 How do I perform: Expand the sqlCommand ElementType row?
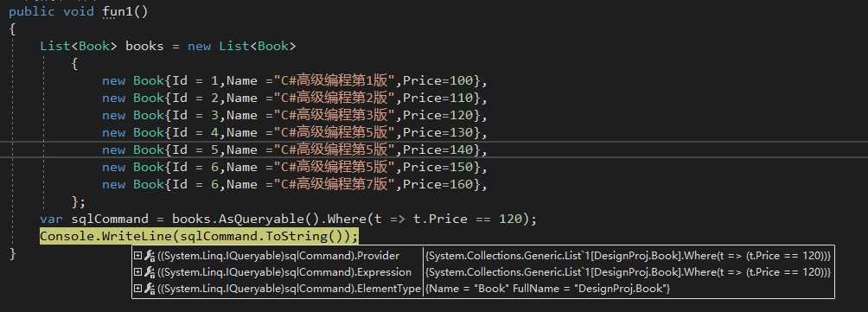pos(137,289)
